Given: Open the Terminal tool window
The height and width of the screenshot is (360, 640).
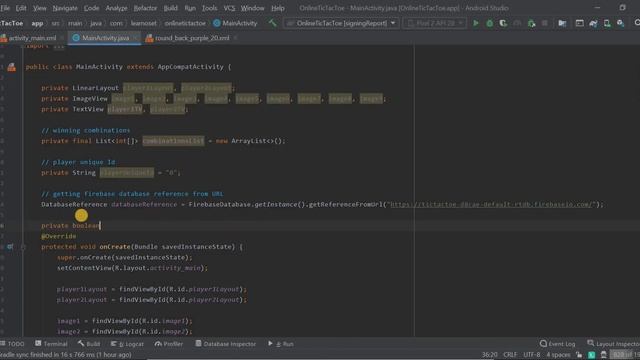Looking at the screenshot, I should coord(51,344).
